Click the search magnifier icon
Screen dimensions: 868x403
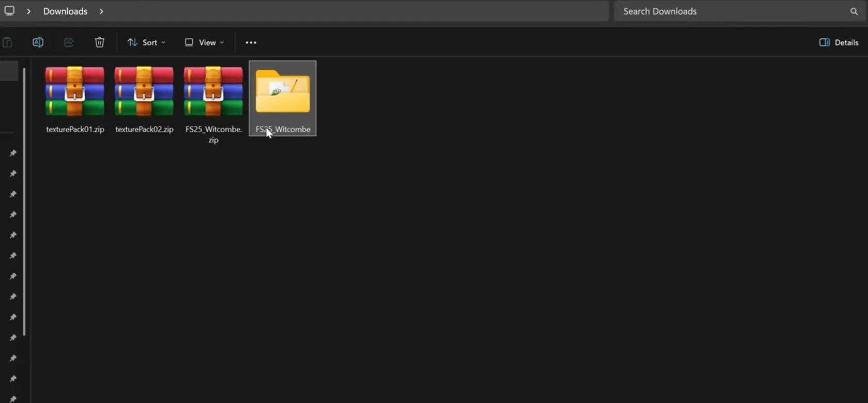854,11
